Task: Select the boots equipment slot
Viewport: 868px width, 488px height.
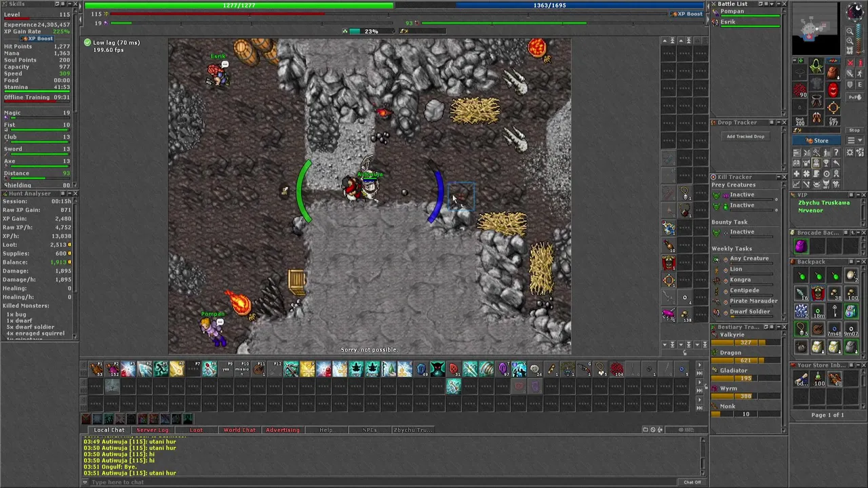Action: tap(816, 117)
